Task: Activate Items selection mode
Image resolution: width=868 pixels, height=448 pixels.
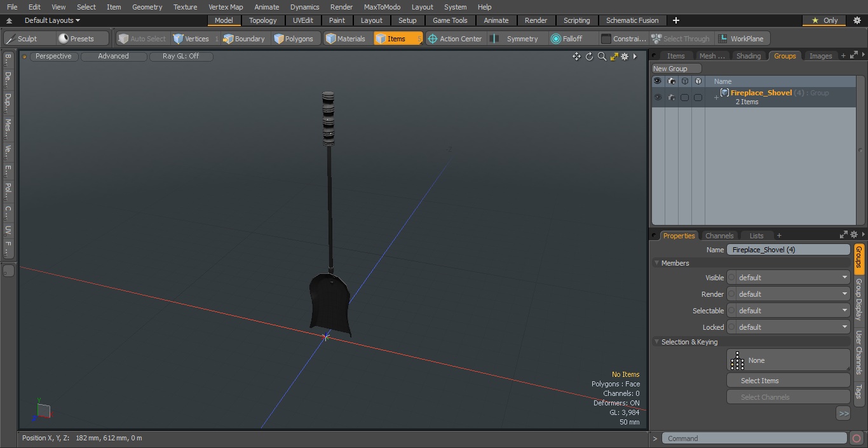Action: tap(398, 39)
